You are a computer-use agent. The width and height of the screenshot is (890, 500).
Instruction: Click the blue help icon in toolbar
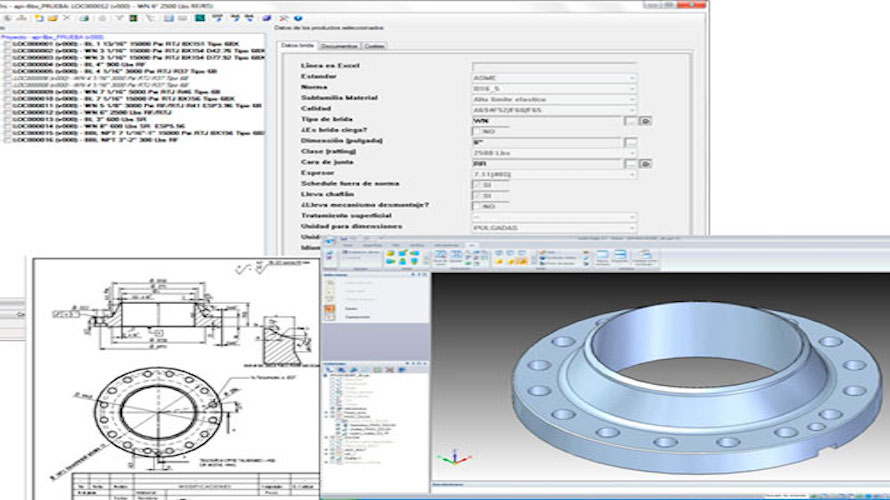(300, 17)
